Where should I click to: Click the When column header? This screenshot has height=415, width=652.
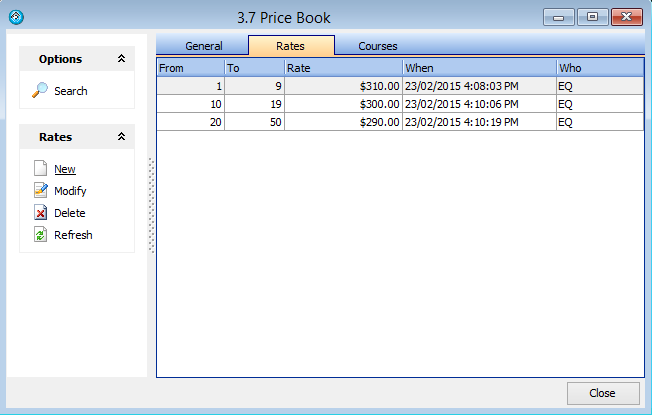(478, 68)
